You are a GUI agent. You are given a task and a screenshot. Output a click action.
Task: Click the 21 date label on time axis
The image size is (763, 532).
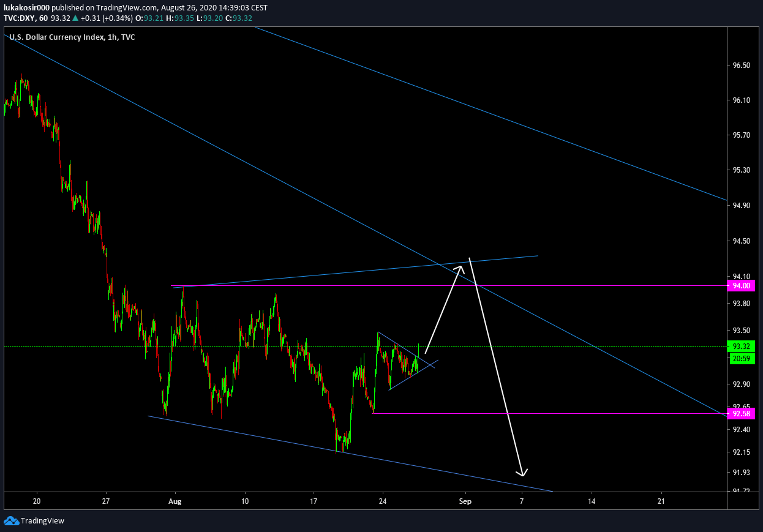pos(661,501)
